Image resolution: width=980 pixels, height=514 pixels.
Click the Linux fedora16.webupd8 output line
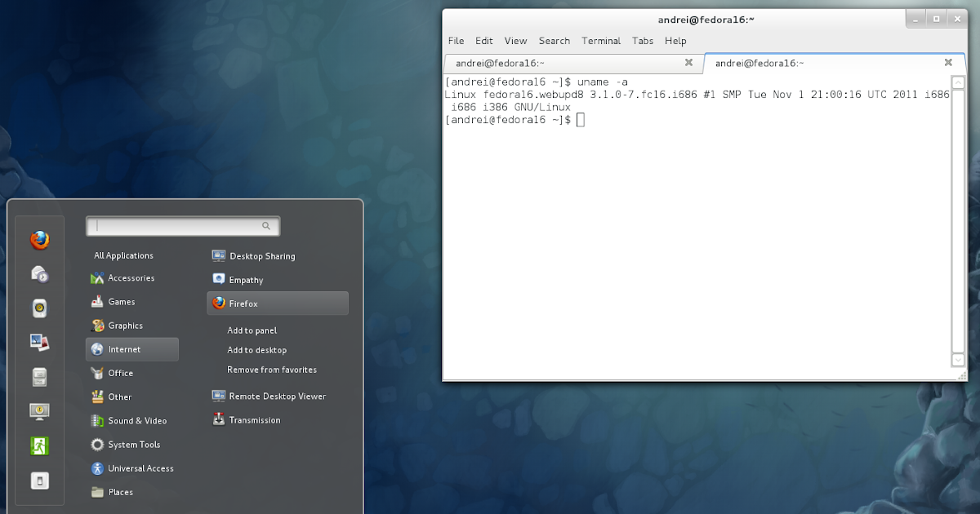coord(697,95)
